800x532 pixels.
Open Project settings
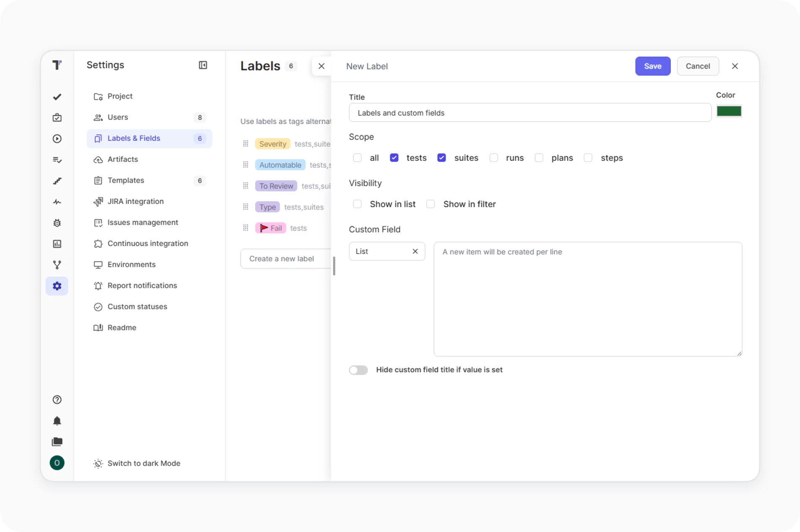149,96
